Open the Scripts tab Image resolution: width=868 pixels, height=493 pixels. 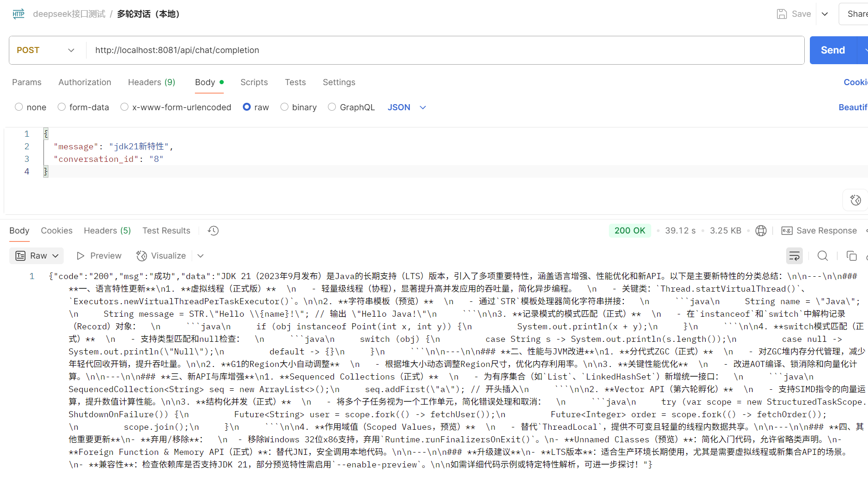[x=254, y=82]
